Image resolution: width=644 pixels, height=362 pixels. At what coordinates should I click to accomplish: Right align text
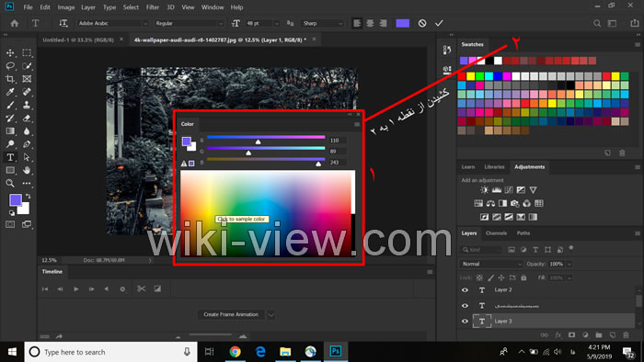384,23
